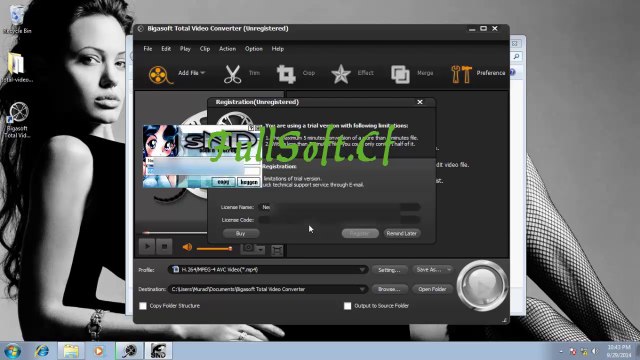
Task: Click the License Name input field
Action: 339,207
